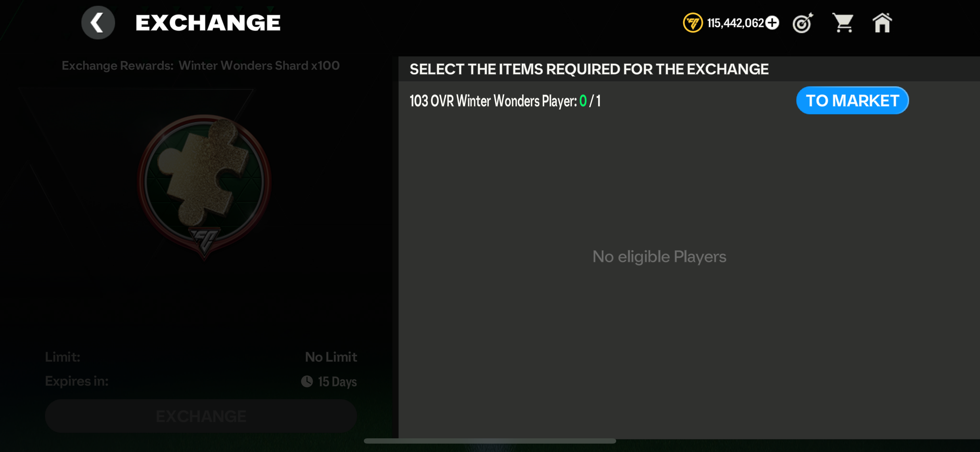Screen dimensions: 980x452
Task: Click the clock icon beside 15 Days
Action: pyautogui.click(x=307, y=381)
